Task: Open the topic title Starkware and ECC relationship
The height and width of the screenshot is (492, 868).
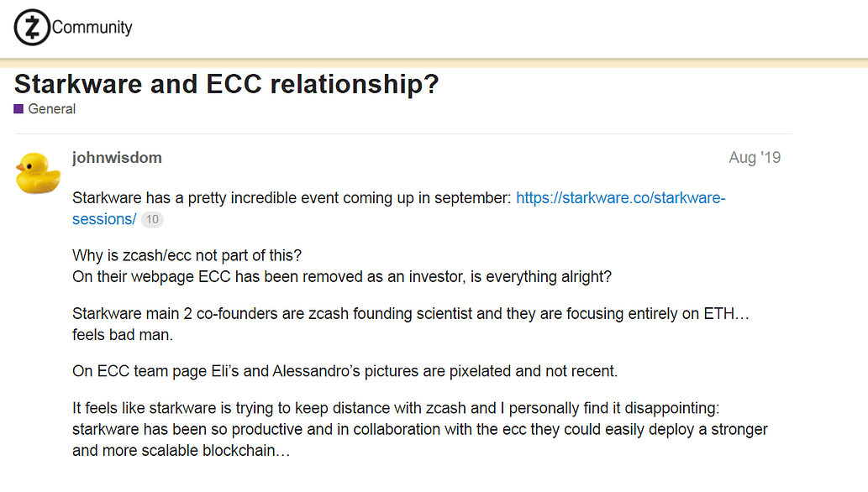Action: click(x=227, y=84)
